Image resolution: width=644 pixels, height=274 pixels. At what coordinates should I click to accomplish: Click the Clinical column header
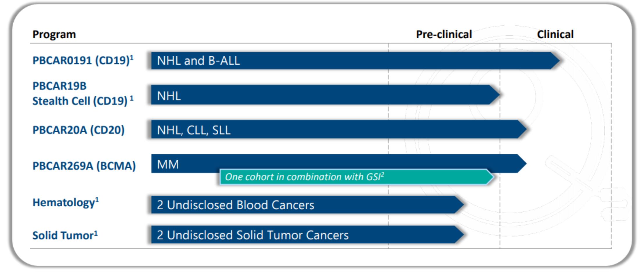click(555, 34)
